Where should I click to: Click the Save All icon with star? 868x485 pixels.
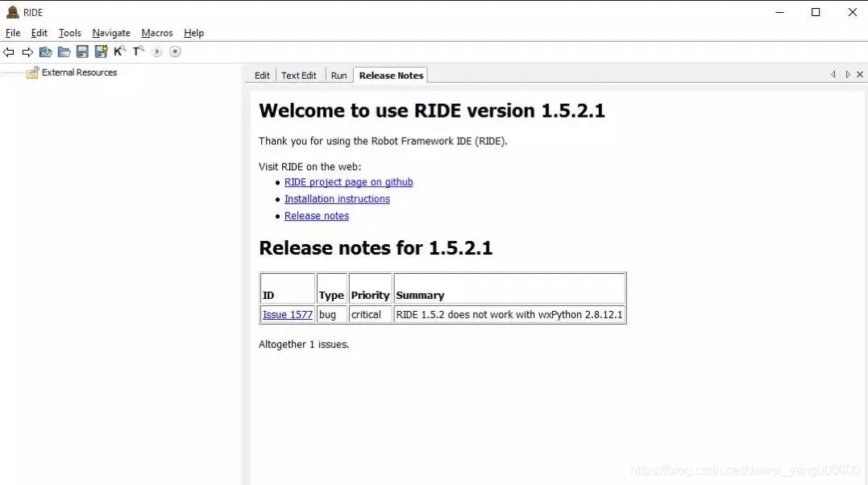point(102,52)
